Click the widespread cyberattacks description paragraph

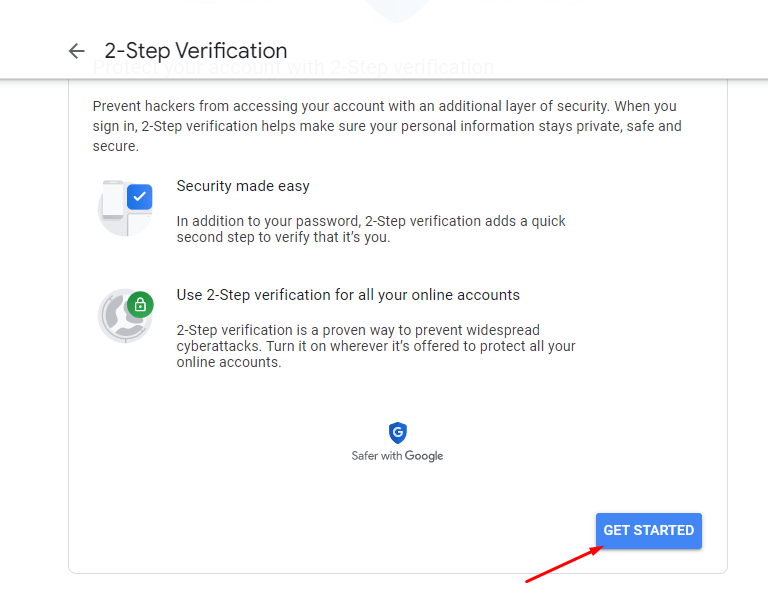click(376, 346)
